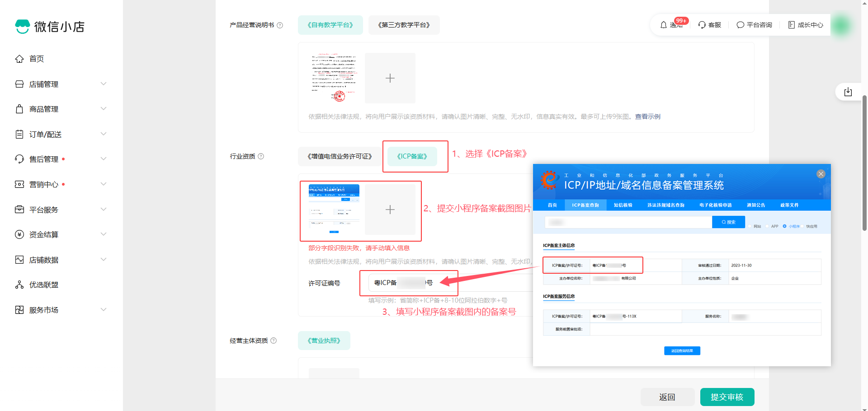Click the 提交审核 button
The height and width of the screenshot is (411, 868).
click(727, 397)
